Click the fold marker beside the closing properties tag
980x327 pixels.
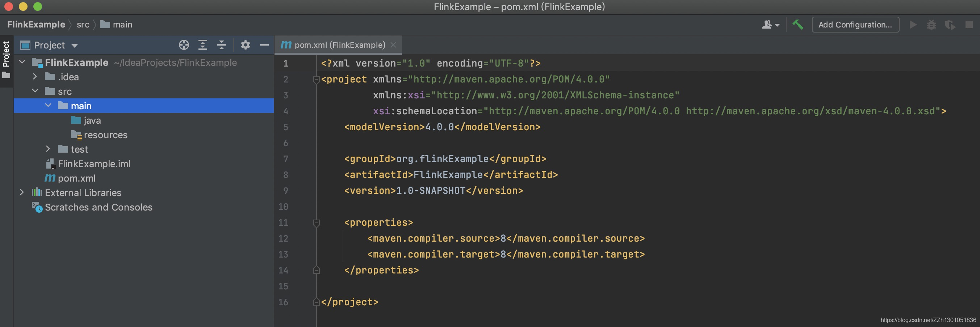[x=316, y=270]
